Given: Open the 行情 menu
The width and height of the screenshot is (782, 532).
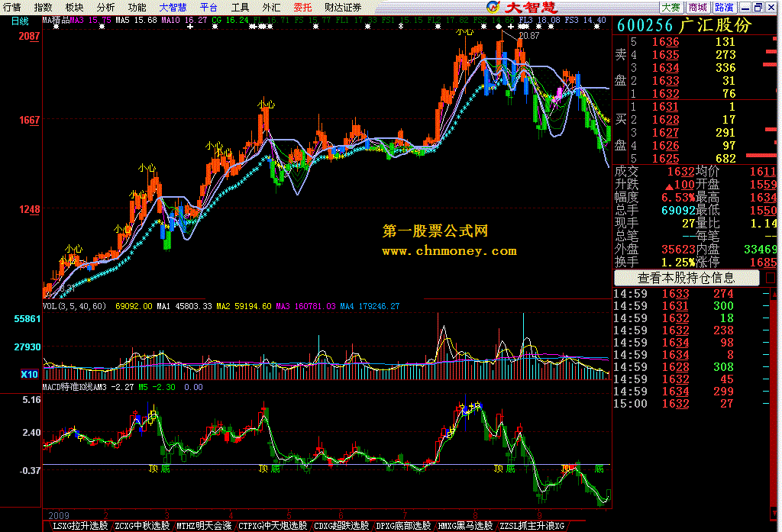Looking at the screenshot, I should (12, 8).
